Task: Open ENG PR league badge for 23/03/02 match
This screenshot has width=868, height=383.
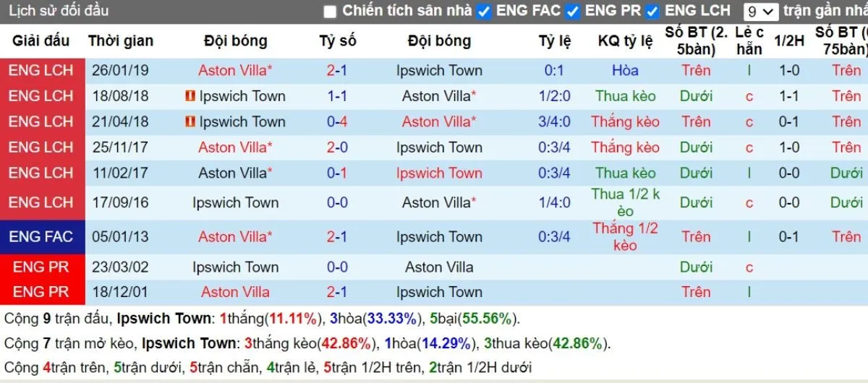Action: 42,267
